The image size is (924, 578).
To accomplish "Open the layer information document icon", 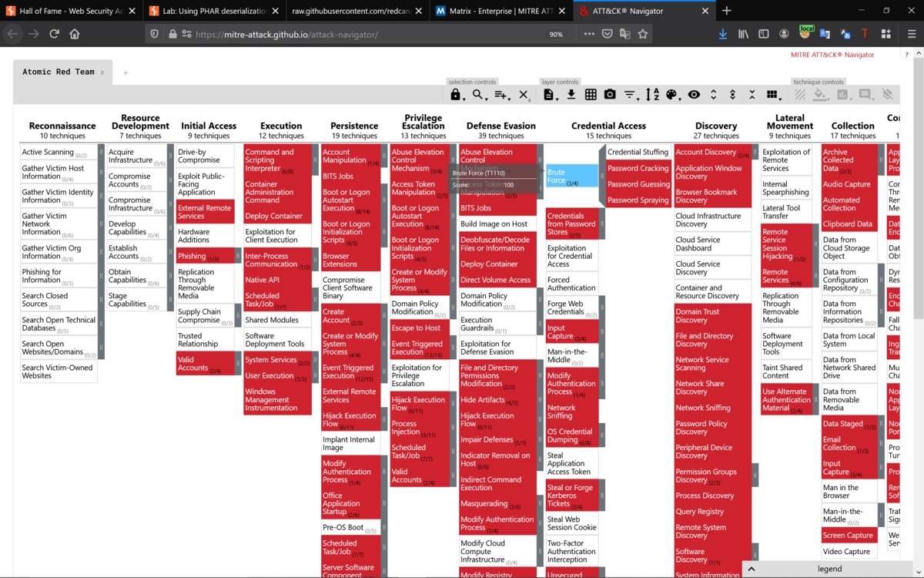I will 549,95.
